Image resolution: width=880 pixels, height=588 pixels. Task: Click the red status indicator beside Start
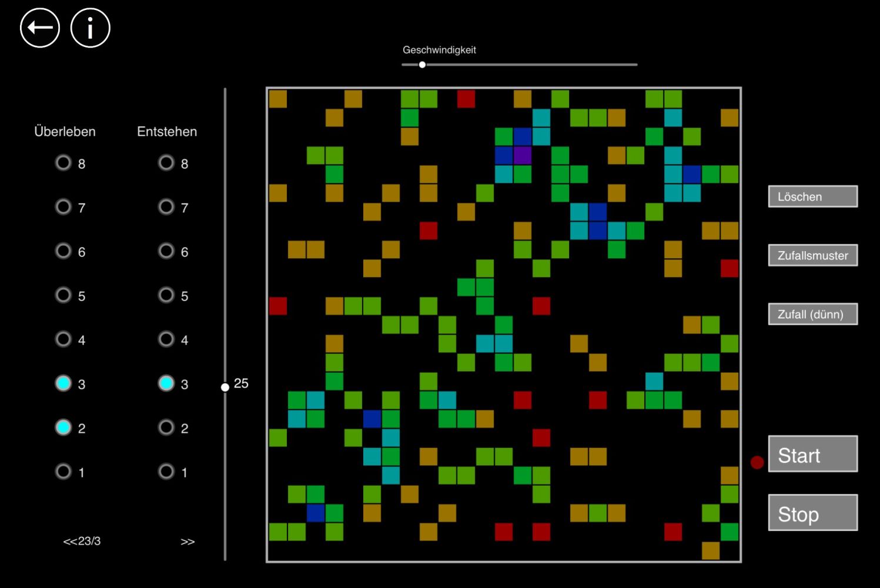tap(757, 462)
